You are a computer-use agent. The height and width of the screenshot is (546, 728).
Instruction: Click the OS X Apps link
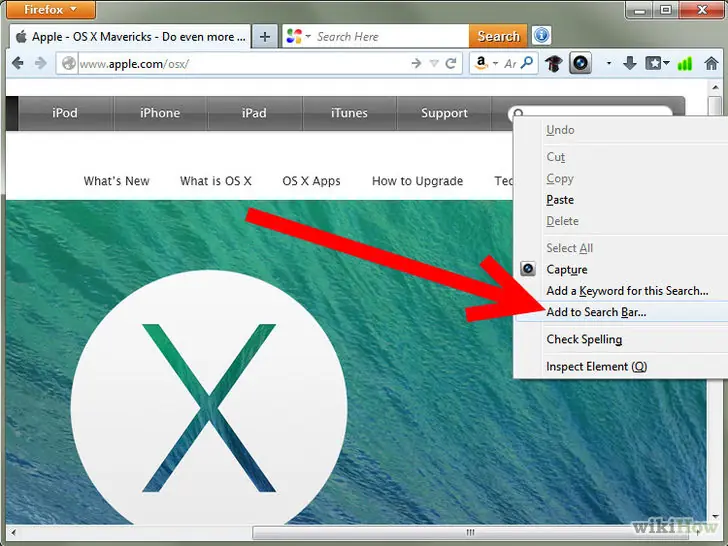312,181
